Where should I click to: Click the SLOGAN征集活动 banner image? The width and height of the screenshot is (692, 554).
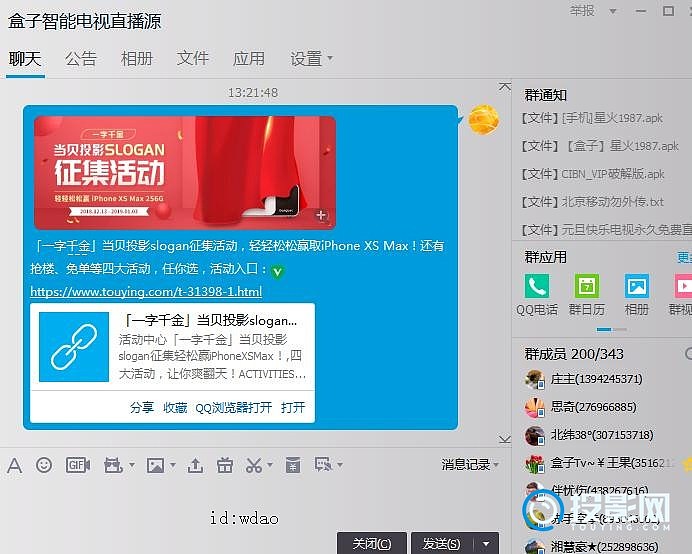[x=185, y=173]
